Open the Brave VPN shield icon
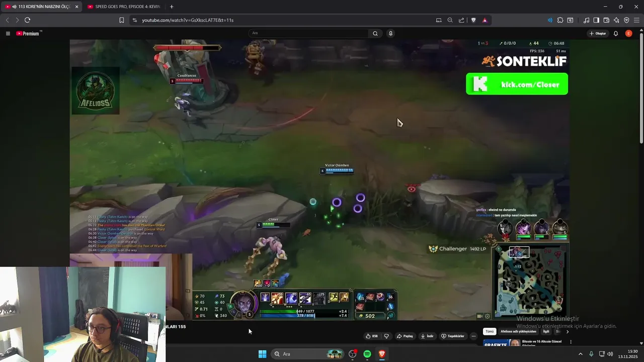 [626, 20]
